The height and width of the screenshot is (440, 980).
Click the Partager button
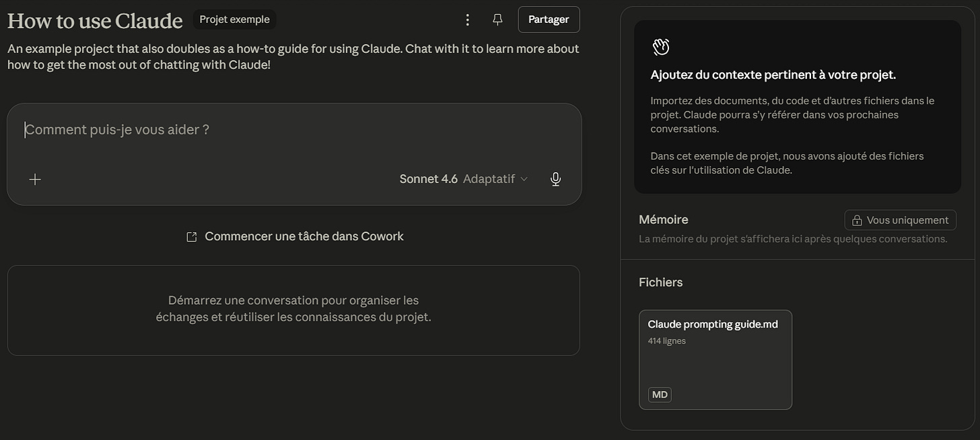[x=549, y=20]
